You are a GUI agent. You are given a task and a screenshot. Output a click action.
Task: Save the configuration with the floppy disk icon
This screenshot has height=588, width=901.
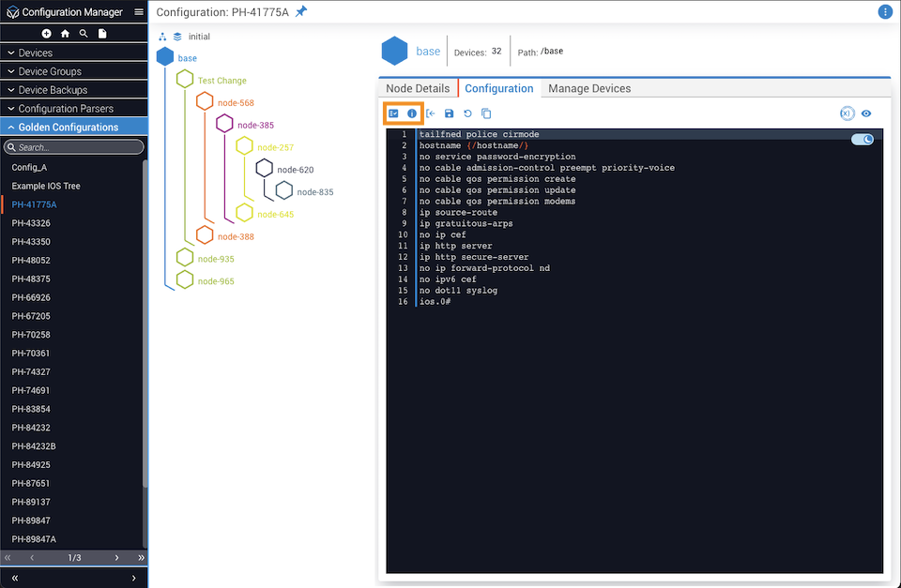click(x=450, y=113)
